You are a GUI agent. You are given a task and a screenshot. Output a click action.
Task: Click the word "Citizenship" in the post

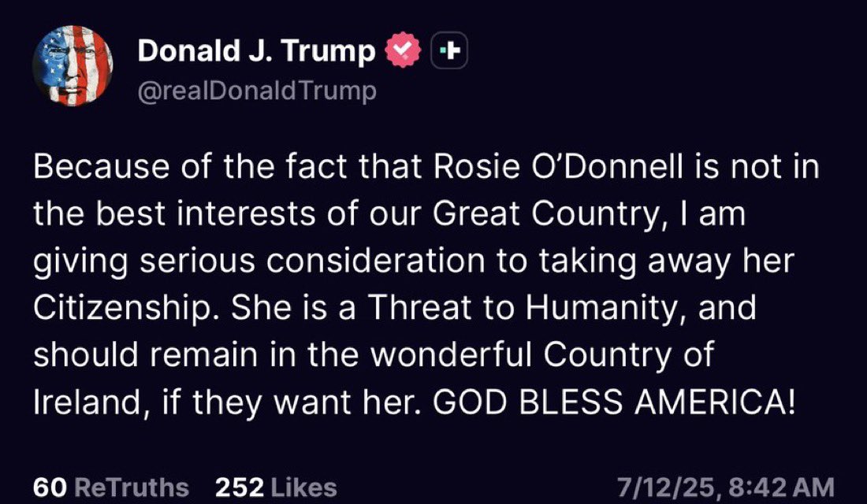click(x=123, y=309)
